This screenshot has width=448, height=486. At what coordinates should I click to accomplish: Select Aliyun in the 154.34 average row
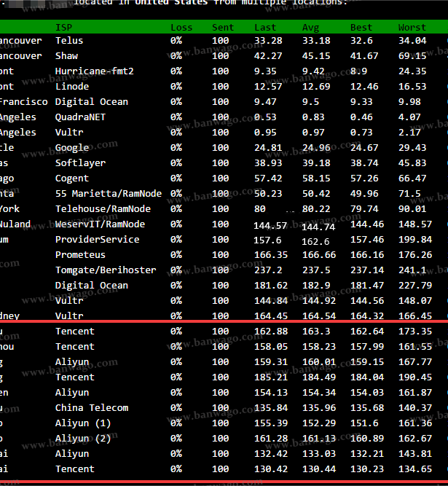click(x=72, y=393)
